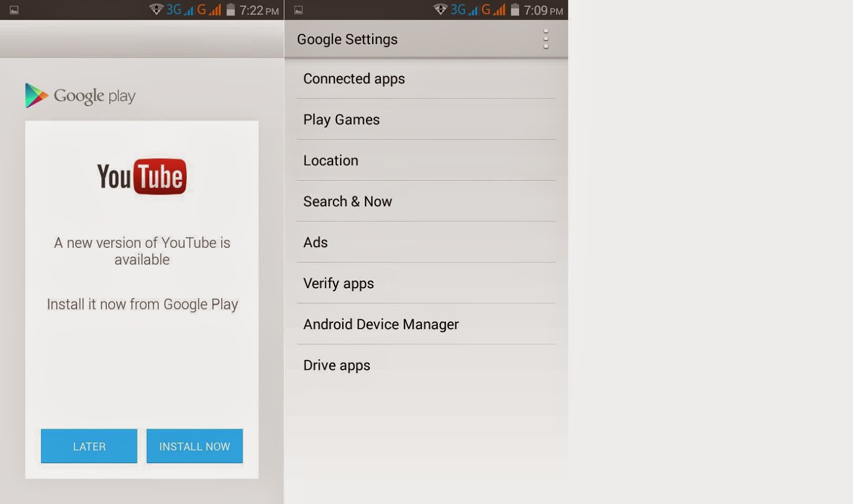Tap the Google Settings title
Image resolution: width=853 pixels, height=504 pixels.
pos(347,39)
